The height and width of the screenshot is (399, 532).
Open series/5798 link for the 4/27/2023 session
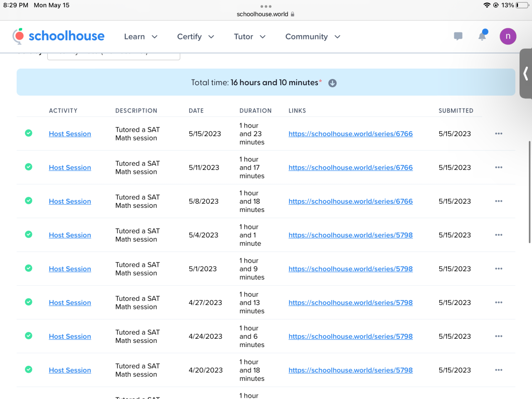[351, 303]
